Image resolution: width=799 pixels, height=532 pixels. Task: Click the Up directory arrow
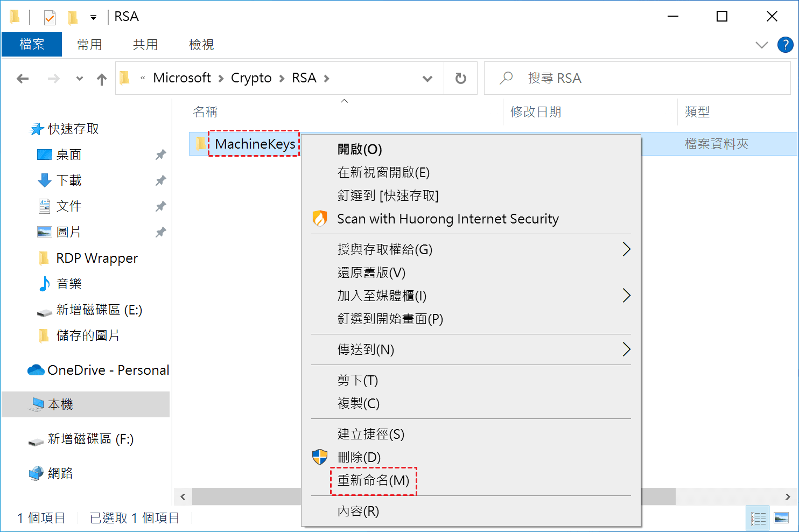point(102,79)
